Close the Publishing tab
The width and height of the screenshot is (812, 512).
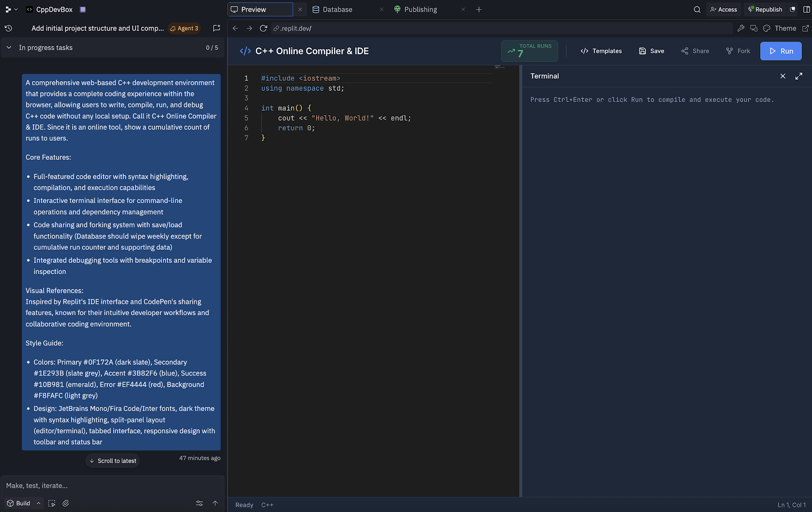pyautogui.click(x=463, y=9)
